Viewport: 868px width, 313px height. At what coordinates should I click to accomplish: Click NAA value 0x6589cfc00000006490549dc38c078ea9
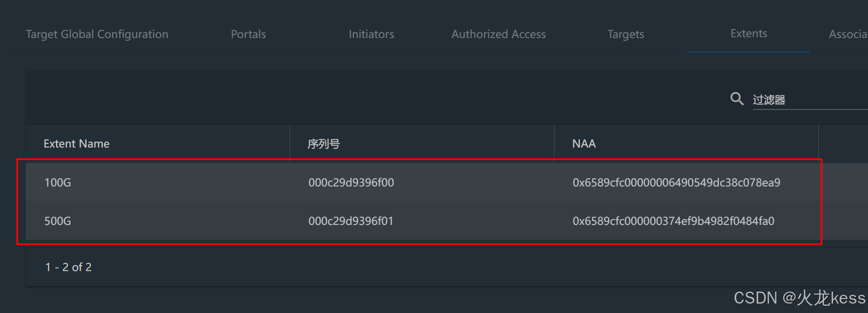click(x=676, y=183)
